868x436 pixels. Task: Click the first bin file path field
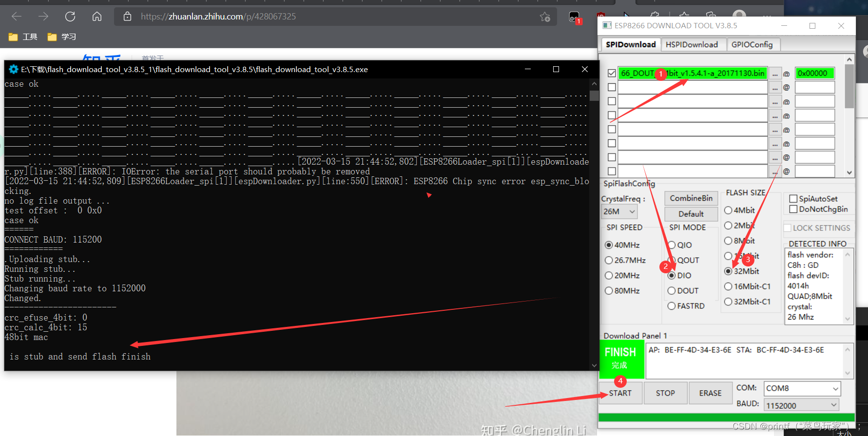coord(693,74)
